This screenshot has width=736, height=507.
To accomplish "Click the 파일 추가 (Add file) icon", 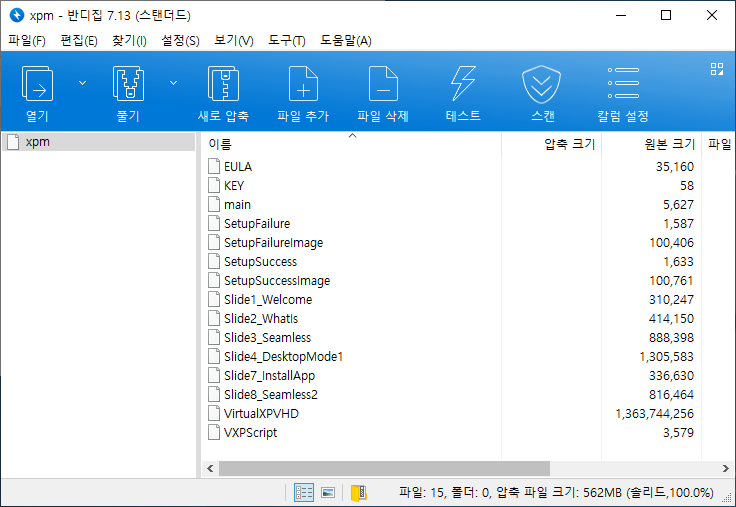I will pyautogui.click(x=303, y=84).
